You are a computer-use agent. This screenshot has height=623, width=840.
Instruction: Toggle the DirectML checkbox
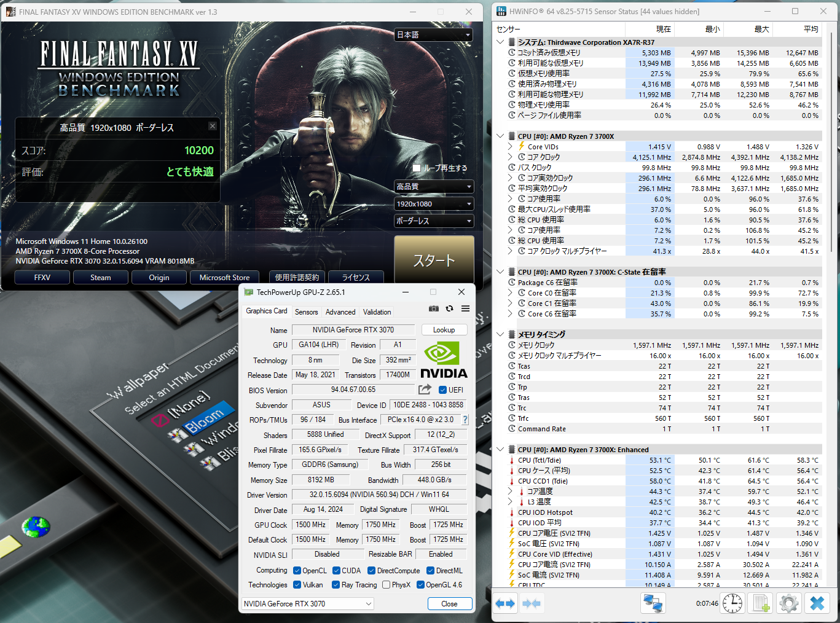(x=430, y=571)
